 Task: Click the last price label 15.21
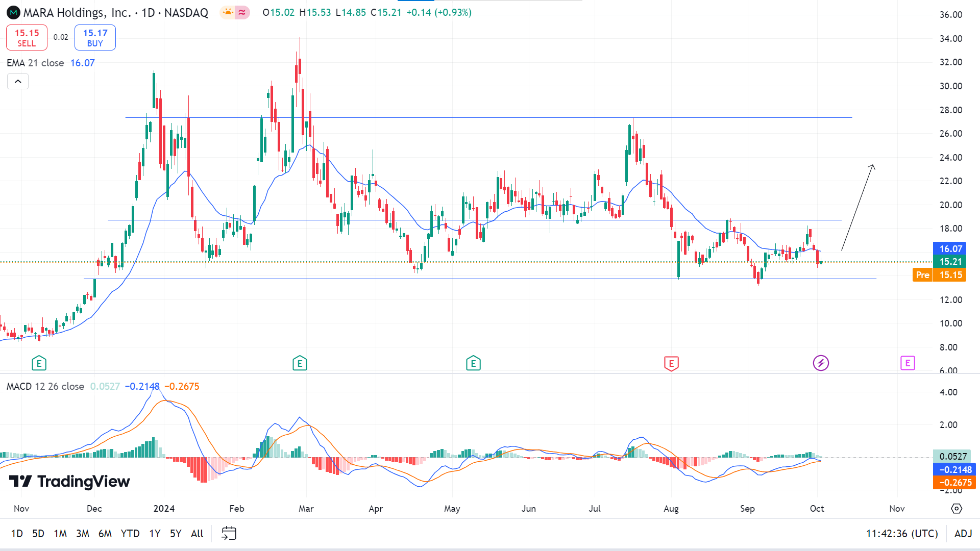[x=950, y=262]
